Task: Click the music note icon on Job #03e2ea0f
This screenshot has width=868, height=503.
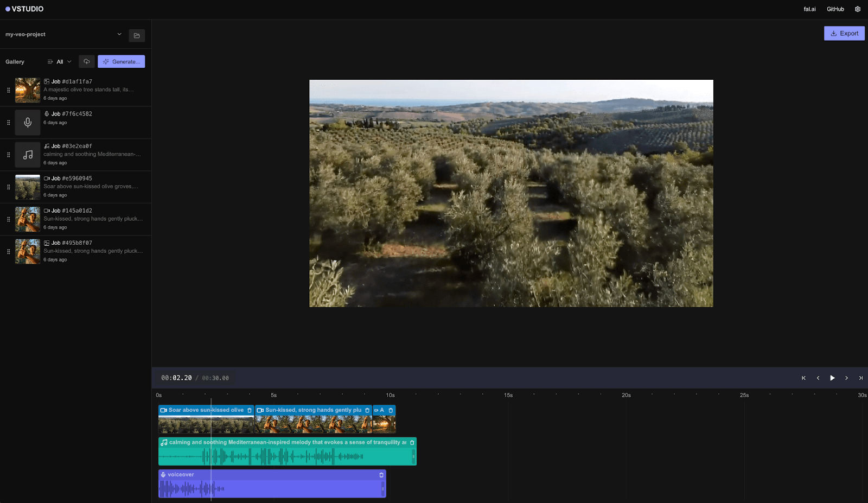Action: [46, 146]
